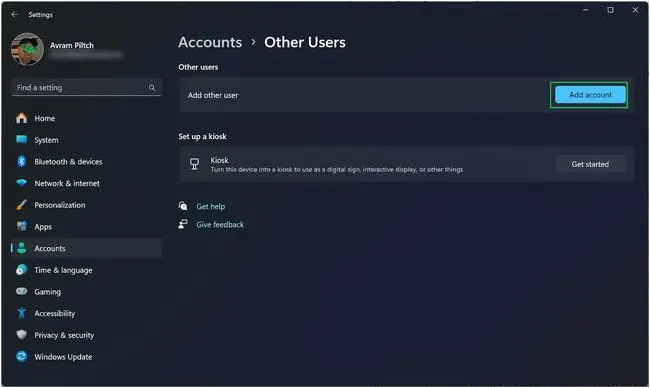Click the Home house icon in sidebar
Screen dimensions: 650x388
pos(22,118)
